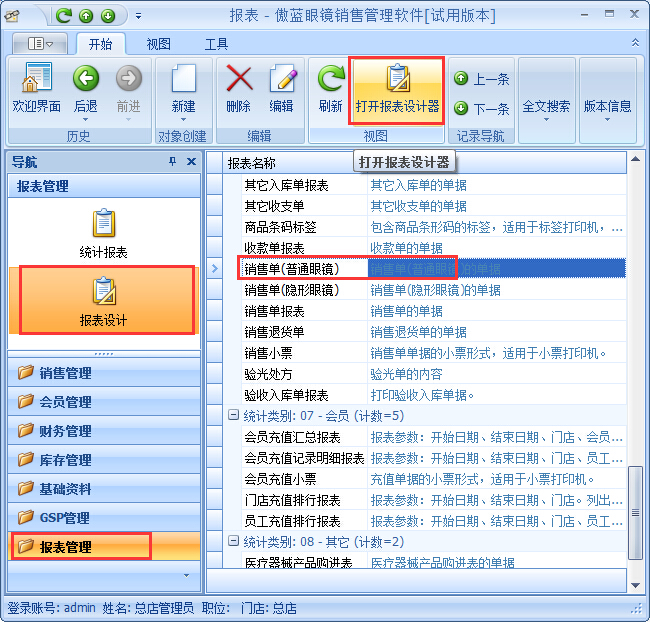Collapse group 统计类别: 07 - 会员
The height and width of the screenshot is (622, 650).
pos(233,416)
